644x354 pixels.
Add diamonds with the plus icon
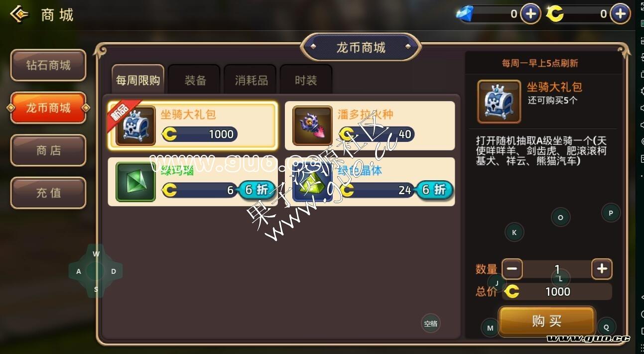coord(530,14)
